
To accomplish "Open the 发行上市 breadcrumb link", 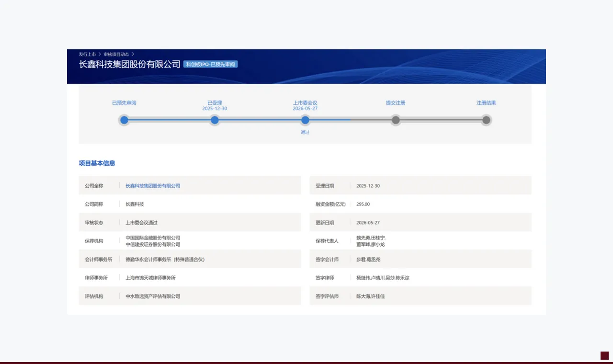I will [88, 54].
